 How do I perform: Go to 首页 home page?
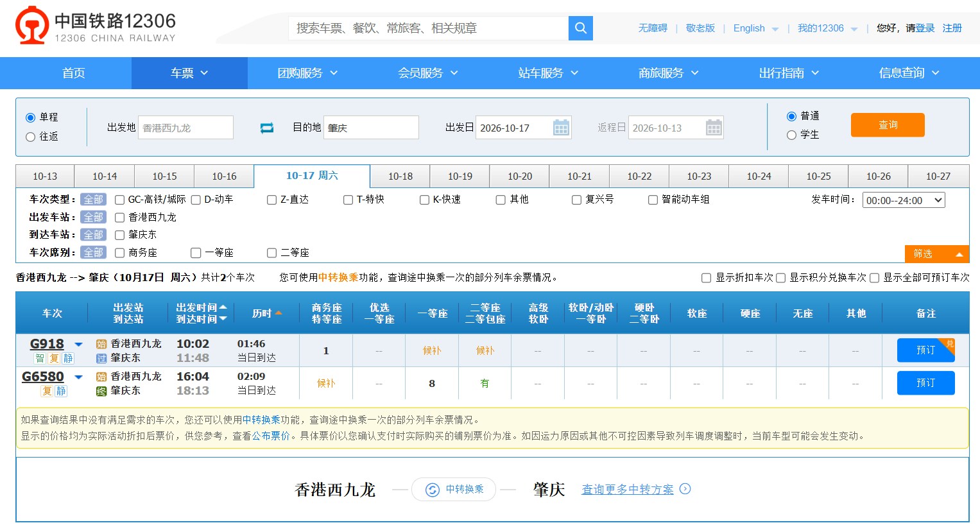(74, 73)
